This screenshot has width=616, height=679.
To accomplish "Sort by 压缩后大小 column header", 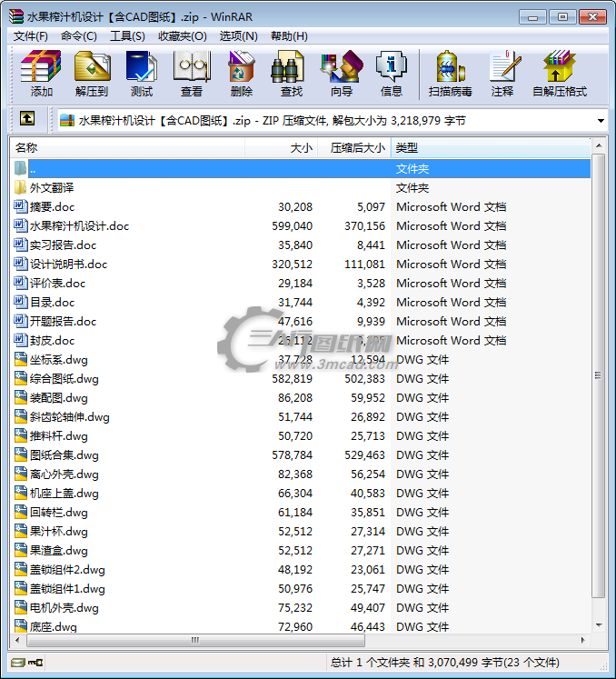I will (x=354, y=147).
